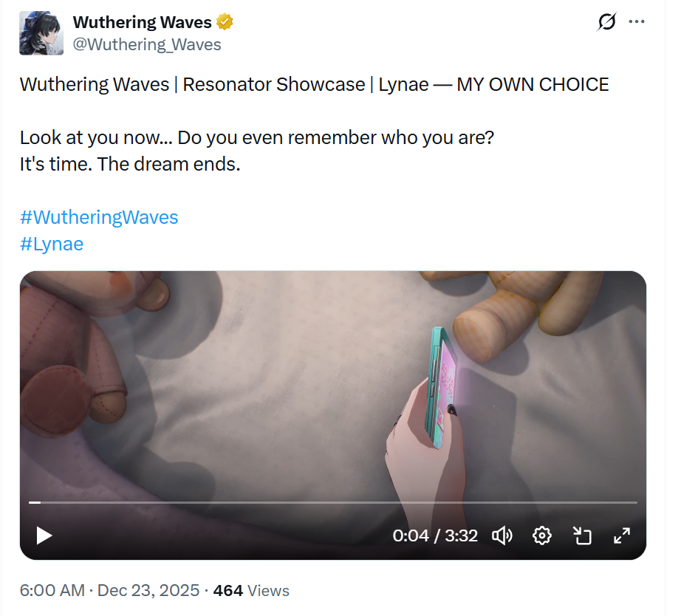681x616 pixels.
Task: Click the Wuthering Waves display name
Action: 142,23
